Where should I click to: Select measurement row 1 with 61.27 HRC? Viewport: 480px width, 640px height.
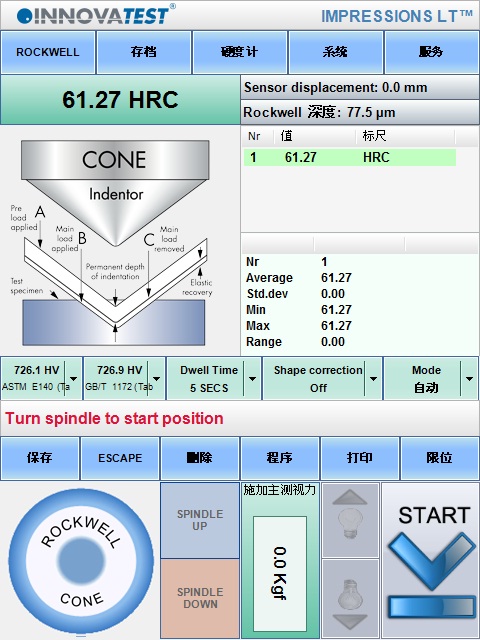(x=350, y=158)
